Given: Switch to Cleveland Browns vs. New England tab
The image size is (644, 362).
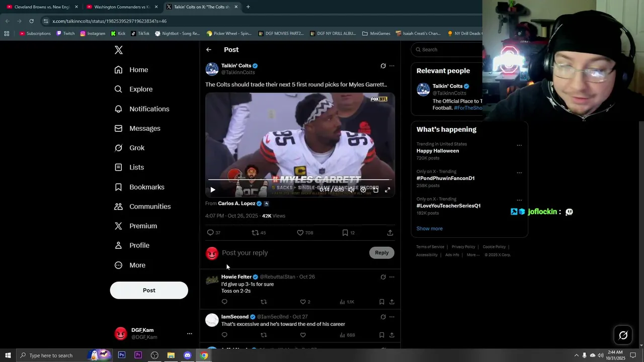Looking at the screenshot, I should click(42, 7).
